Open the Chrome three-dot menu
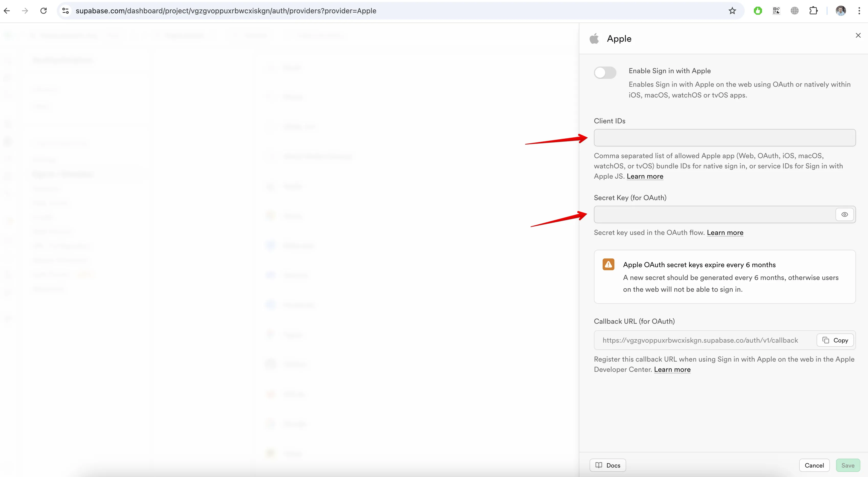The width and height of the screenshot is (868, 477). pyautogui.click(x=859, y=11)
